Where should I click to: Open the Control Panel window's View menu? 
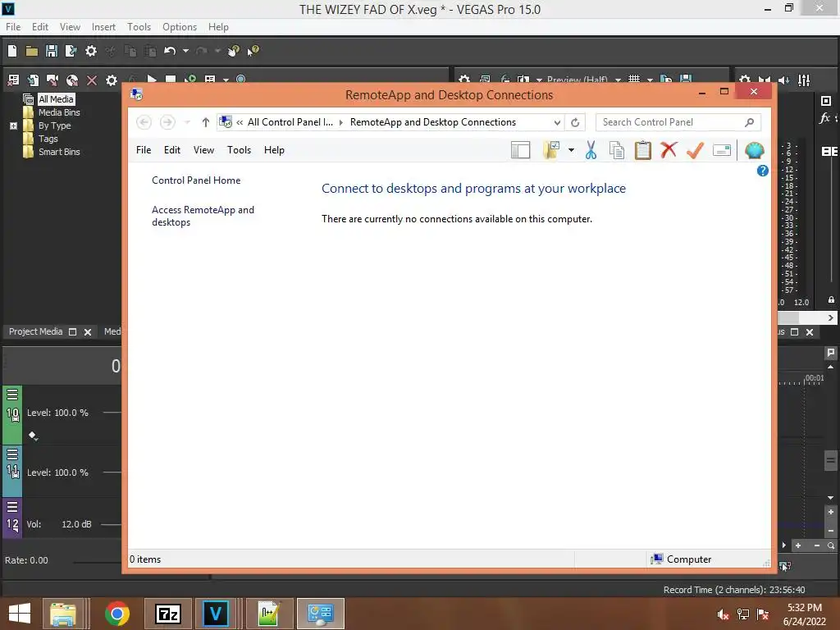(203, 150)
